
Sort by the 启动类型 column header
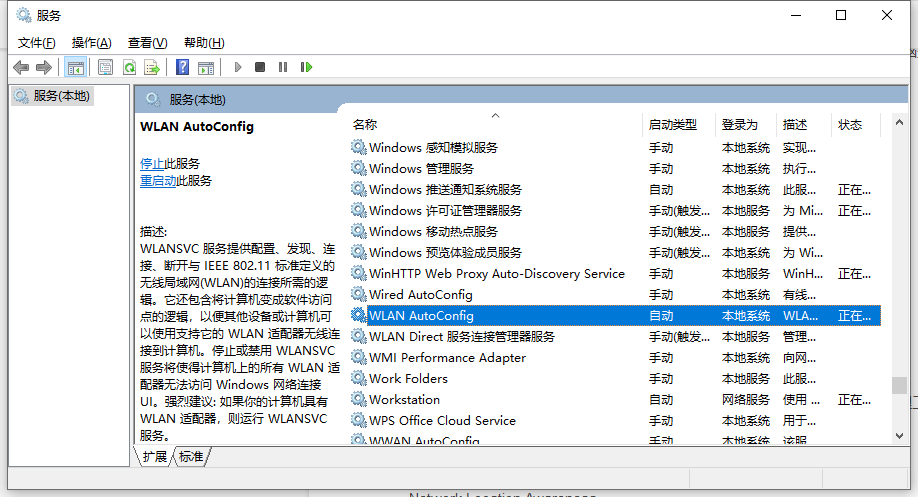(673, 125)
